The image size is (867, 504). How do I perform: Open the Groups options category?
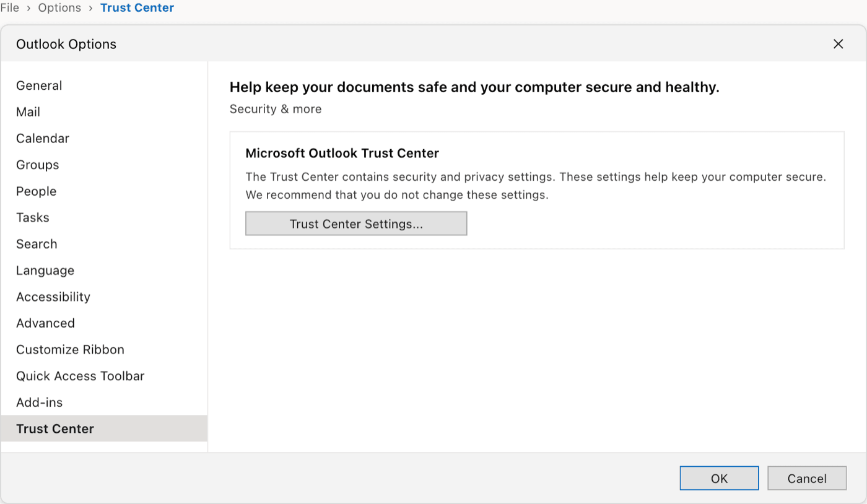[x=104, y=165]
